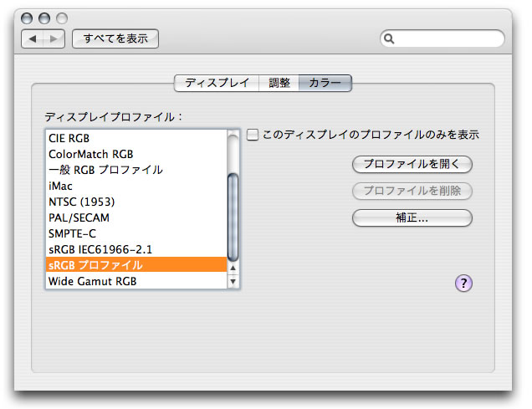
Task: Click the プロファイルを開く button
Action: [x=412, y=164]
